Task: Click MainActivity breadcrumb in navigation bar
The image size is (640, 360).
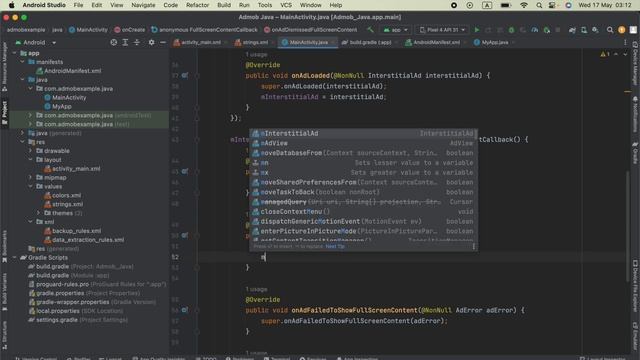Action: (x=88, y=30)
